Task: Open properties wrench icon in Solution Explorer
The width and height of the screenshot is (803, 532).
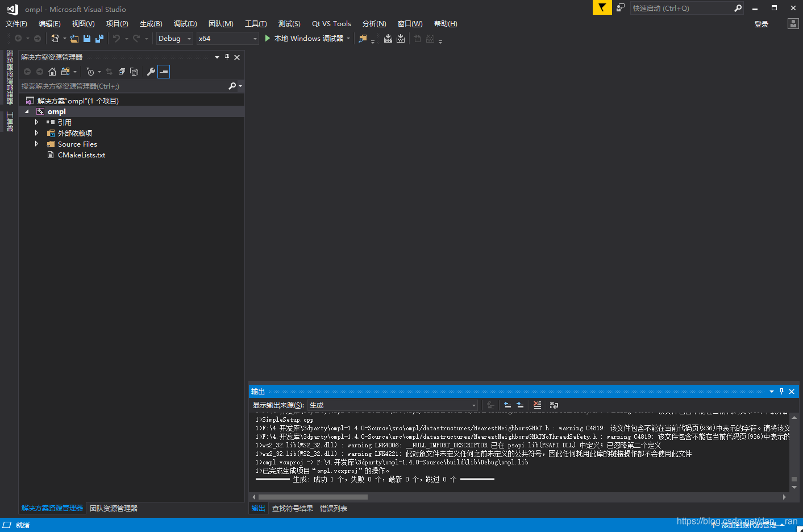Action: coord(151,72)
